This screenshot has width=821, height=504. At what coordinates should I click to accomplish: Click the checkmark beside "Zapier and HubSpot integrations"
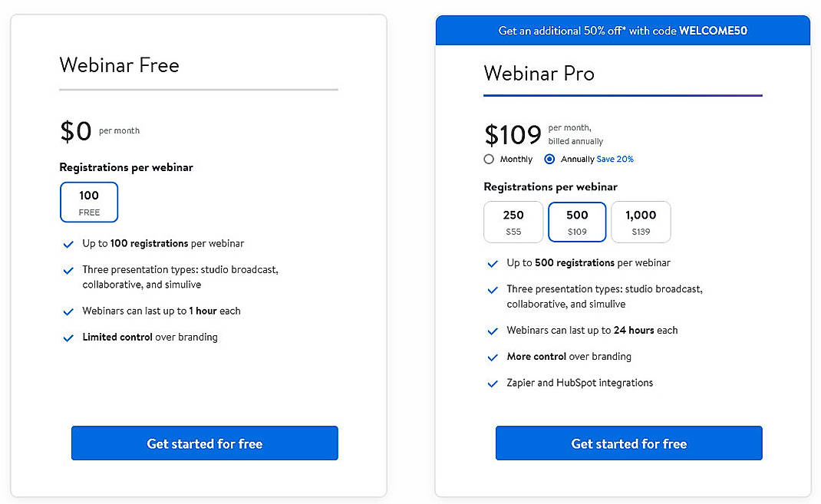pyautogui.click(x=492, y=383)
